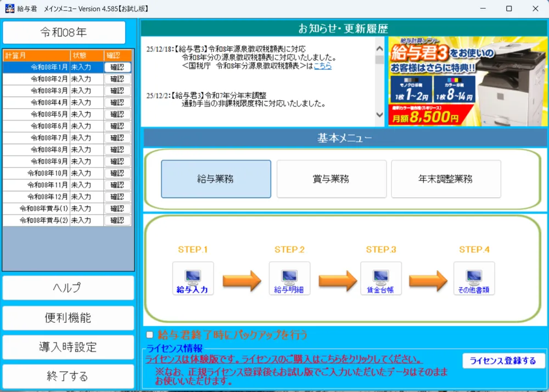Open 導入時設定
Viewport: 549px width, 392px height.
(68, 348)
